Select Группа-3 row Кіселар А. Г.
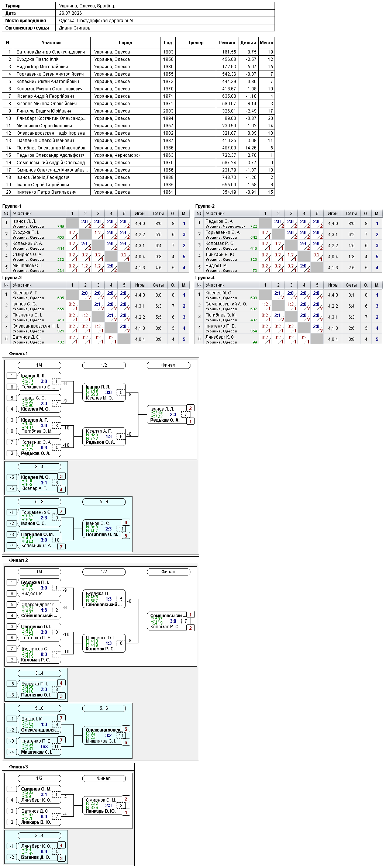The width and height of the screenshot is (386, 868). click(x=96, y=295)
